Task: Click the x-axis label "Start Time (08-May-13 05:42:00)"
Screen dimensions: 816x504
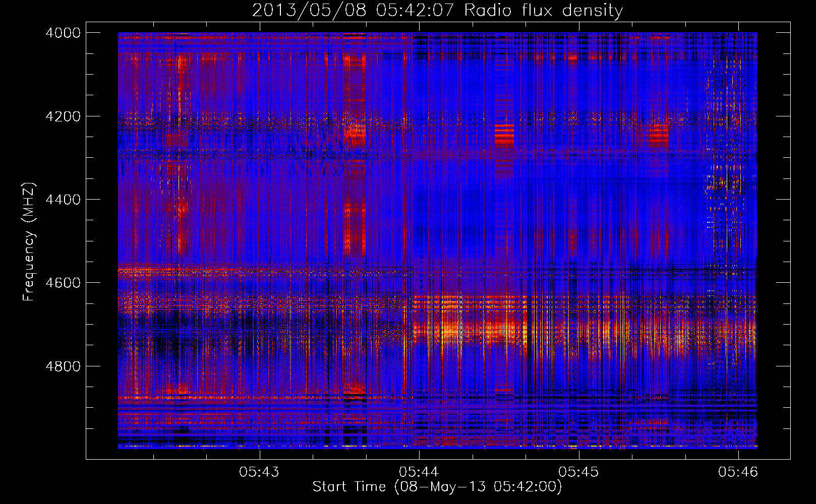Action: point(437,487)
